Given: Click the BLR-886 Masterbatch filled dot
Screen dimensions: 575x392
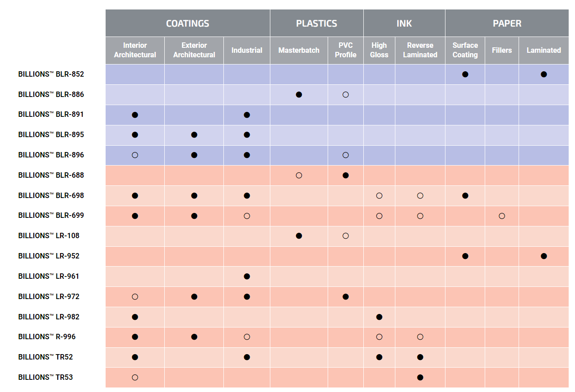Looking at the screenshot, I should click(x=299, y=95).
